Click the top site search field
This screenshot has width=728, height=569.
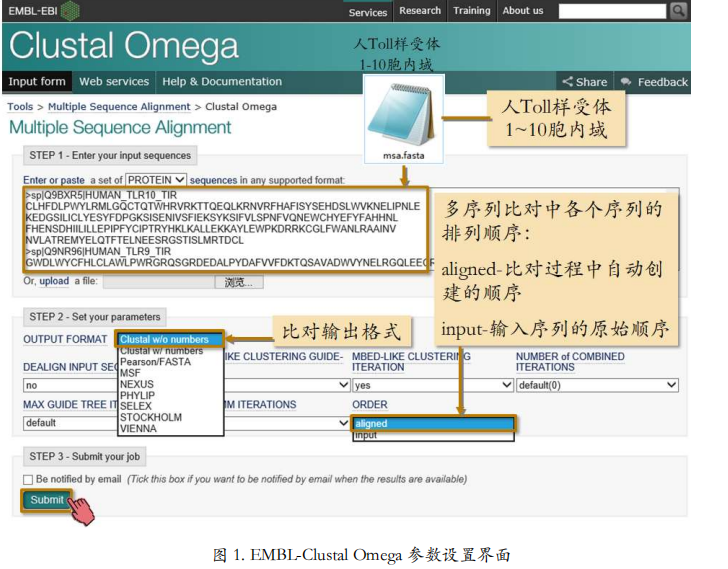(x=612, y=11)
